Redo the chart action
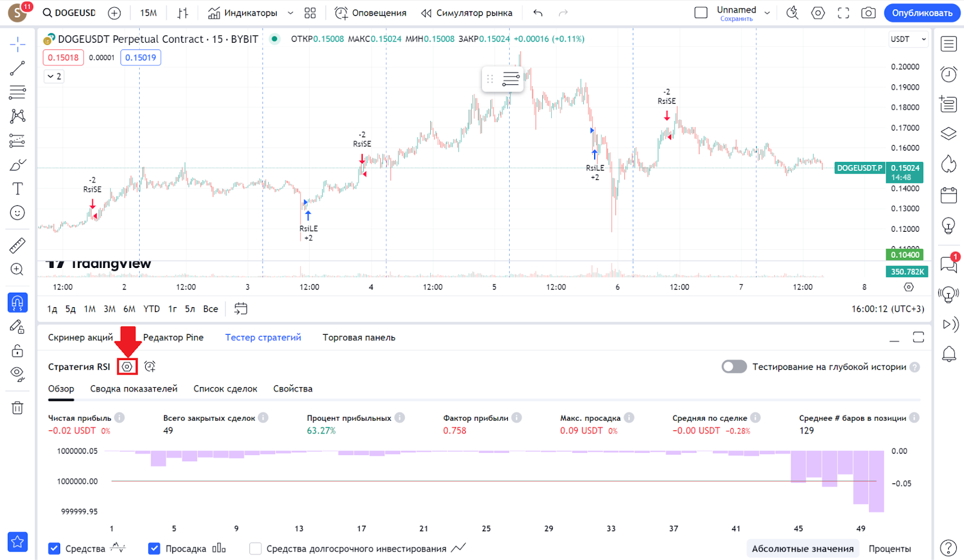The image size is (964, 560). pyautogui.click(x=563, y=13)
